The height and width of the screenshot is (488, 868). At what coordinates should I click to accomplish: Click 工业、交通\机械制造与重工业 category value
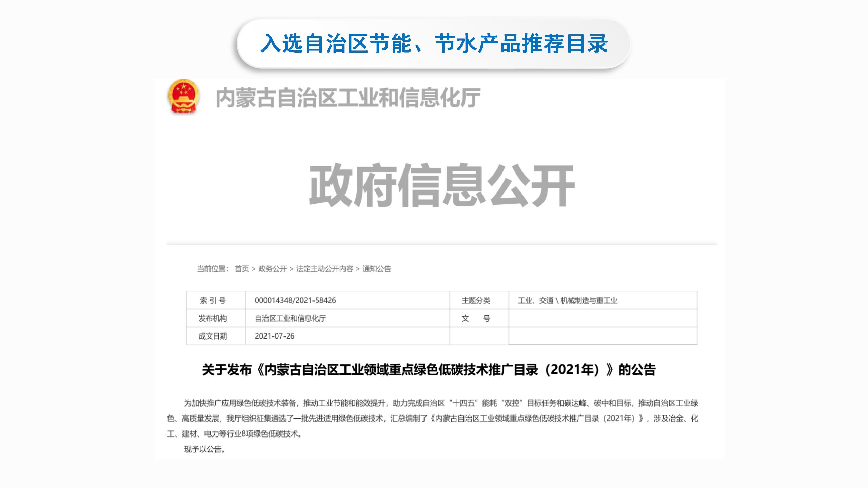(x=568, y=300)
